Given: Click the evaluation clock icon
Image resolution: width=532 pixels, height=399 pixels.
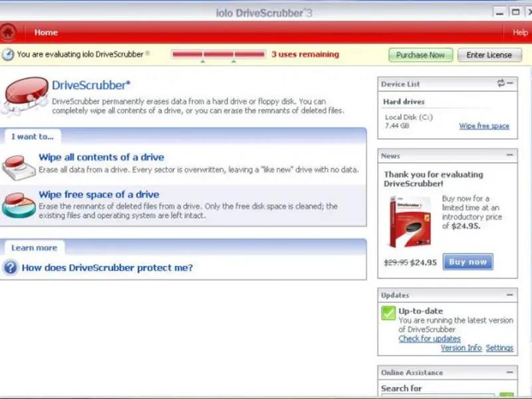Looking at the screenshot, I should [8, 55].
